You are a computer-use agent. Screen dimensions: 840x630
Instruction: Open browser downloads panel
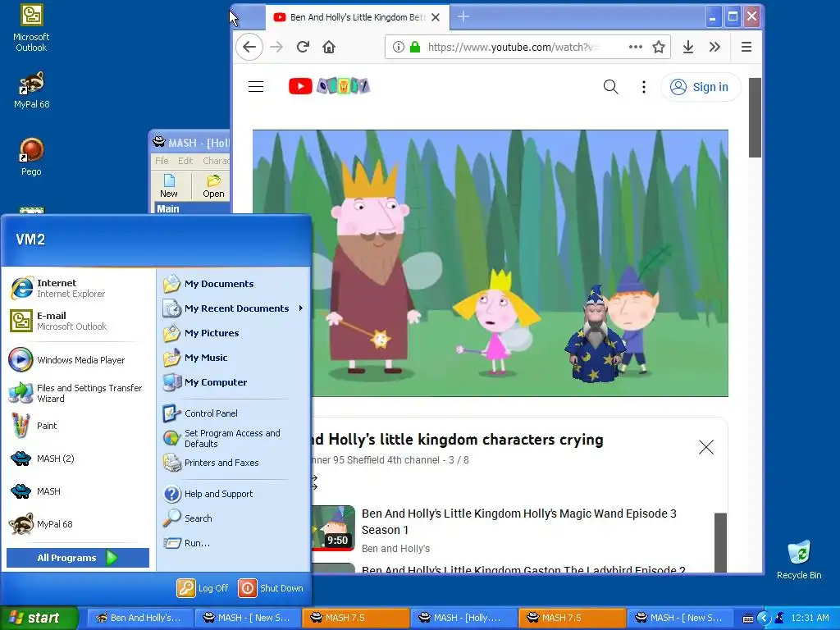click(688, 47)
